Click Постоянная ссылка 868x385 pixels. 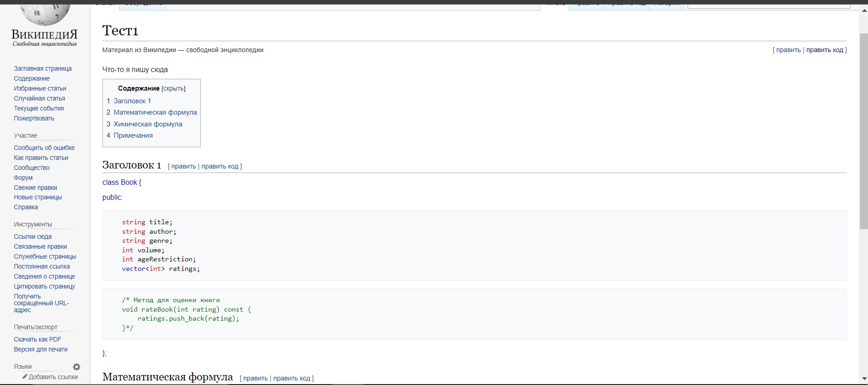[42, 266]
